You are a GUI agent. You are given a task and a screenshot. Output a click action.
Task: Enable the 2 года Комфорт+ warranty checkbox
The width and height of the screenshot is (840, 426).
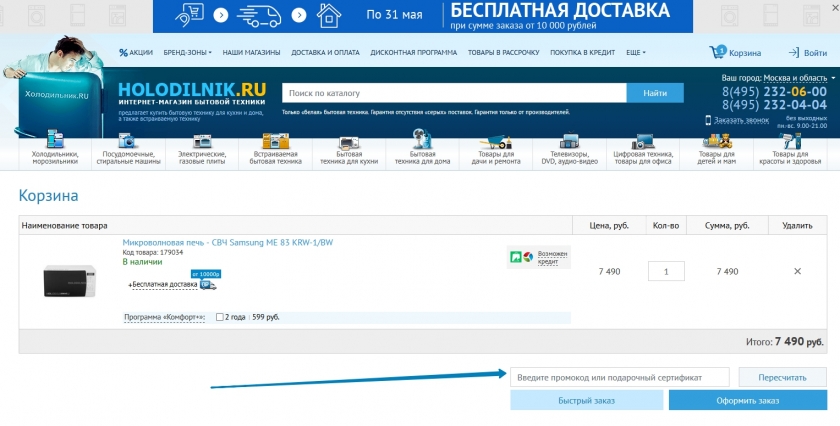coord(220,317)
